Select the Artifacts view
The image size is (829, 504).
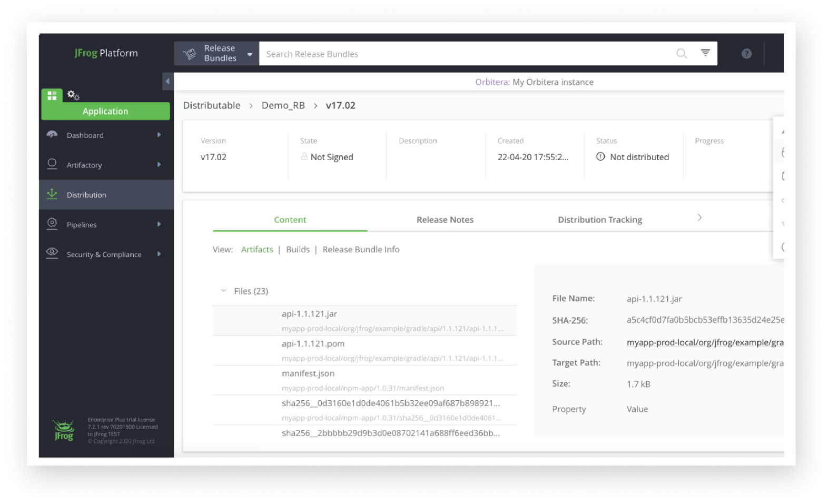[257, 250]
